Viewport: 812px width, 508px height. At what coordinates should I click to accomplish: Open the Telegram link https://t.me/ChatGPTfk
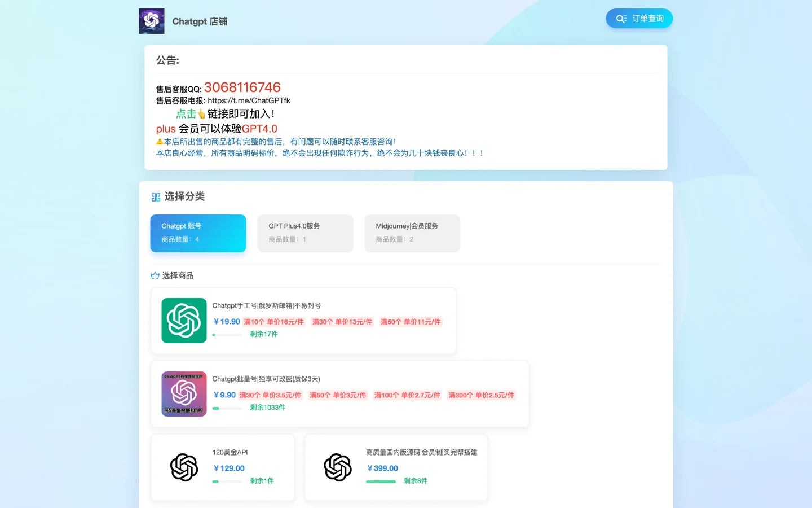click(x=249, y=100)
